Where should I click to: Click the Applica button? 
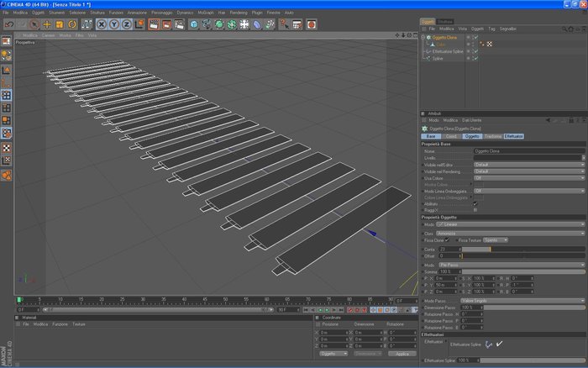pos(402,354)
